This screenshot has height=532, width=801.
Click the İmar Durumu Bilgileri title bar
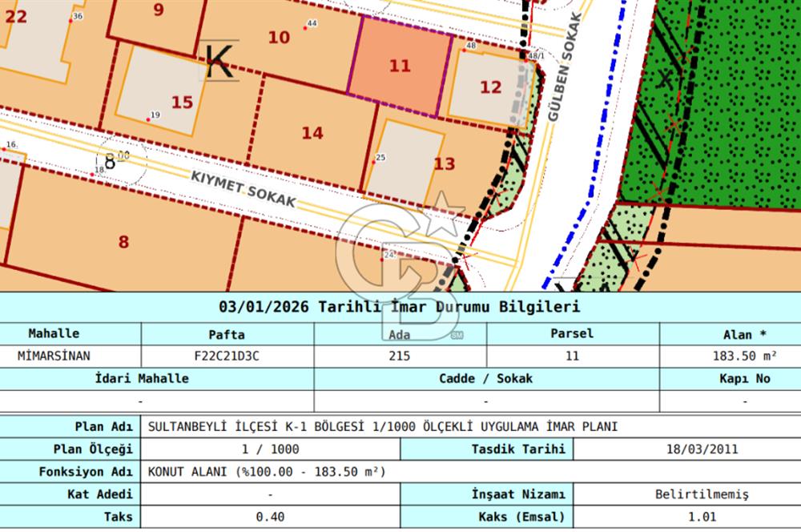(x=400, y=305)
